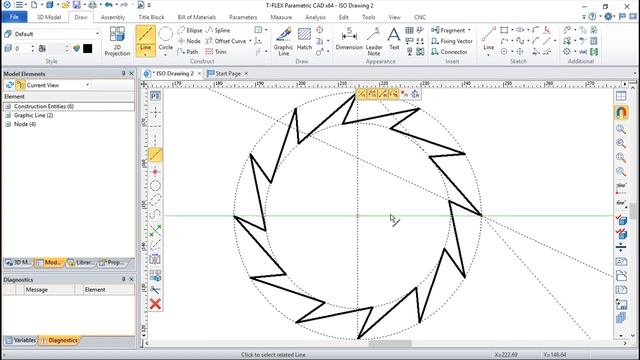The width and height of the screenshot is (640, 360).
Task: Click the magnet snap icon on the right toolbar
Action: coord(621,112)
